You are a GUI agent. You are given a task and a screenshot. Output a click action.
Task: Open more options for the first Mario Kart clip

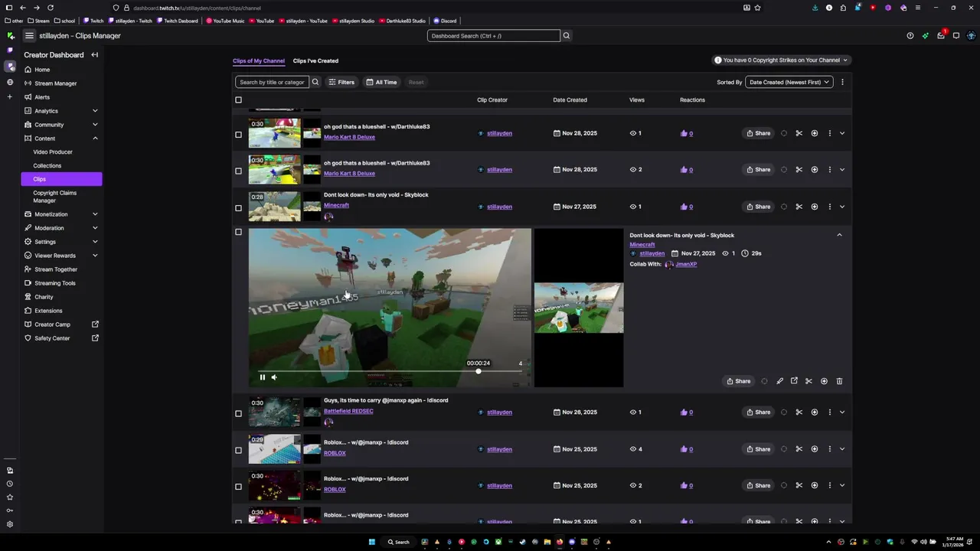click(x=829, y=133)
